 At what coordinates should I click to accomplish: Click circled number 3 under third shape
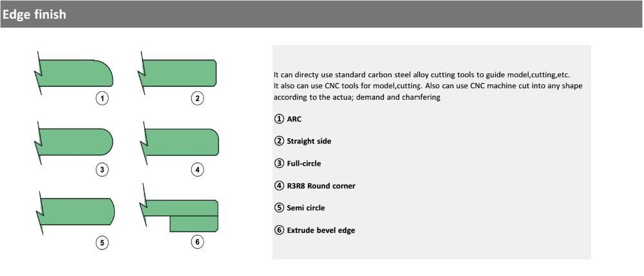[x=102, y=170]
